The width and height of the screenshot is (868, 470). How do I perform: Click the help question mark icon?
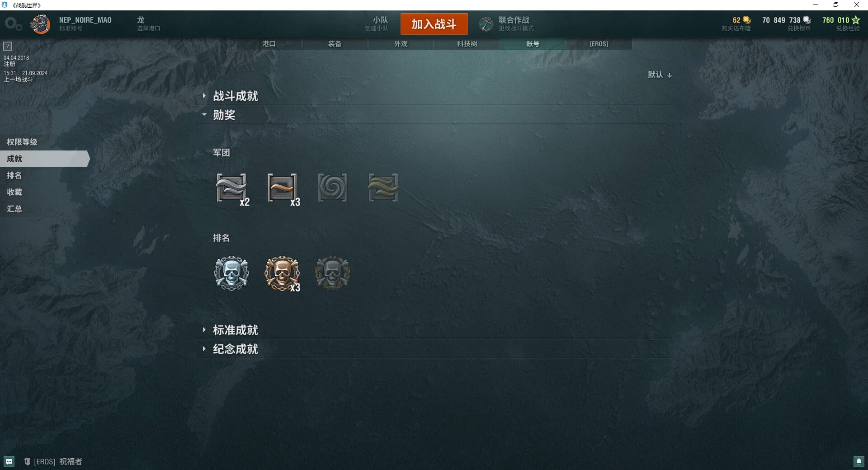[8, 46]
